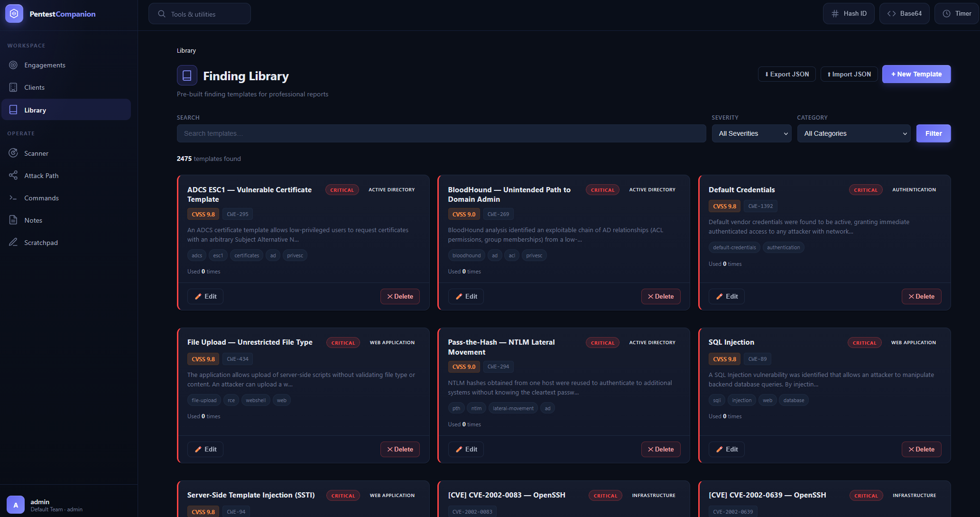Click X icon on SQL Injection Delete
Viewport: 980px width, 517px height.
pos(911,449)
